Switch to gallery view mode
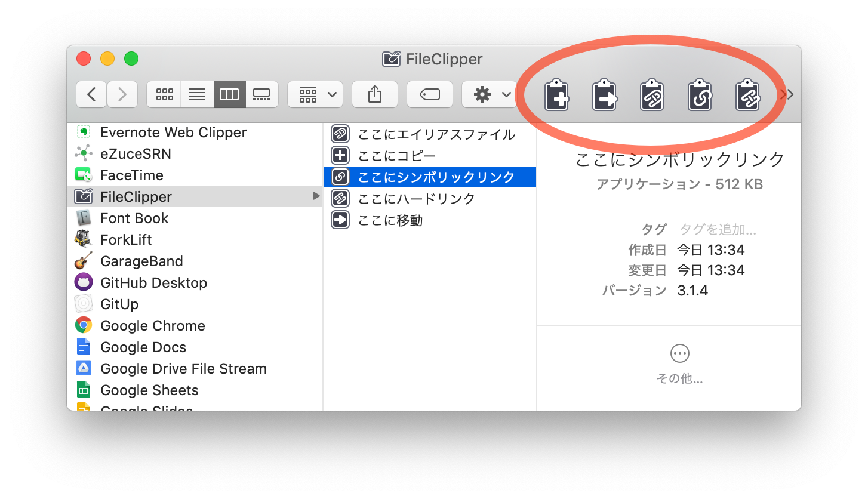868x499 pixels. coord(262,94)
